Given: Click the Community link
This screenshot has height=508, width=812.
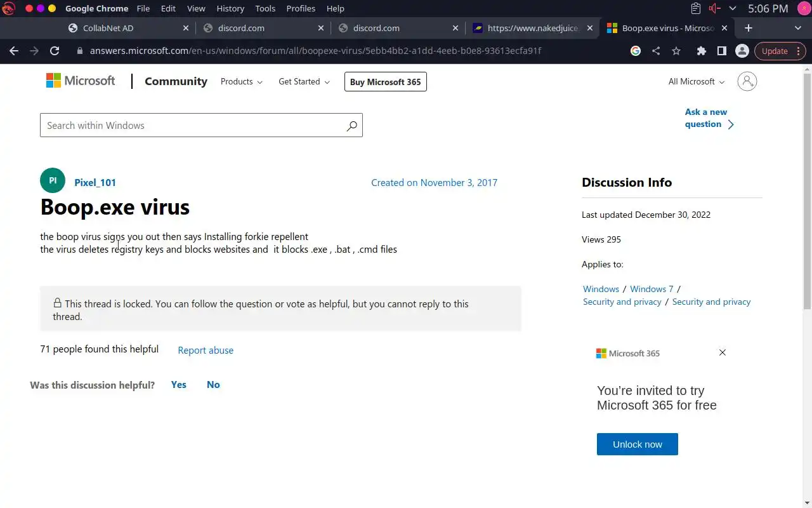Looking at the screenshot, I should pos(176,81).
